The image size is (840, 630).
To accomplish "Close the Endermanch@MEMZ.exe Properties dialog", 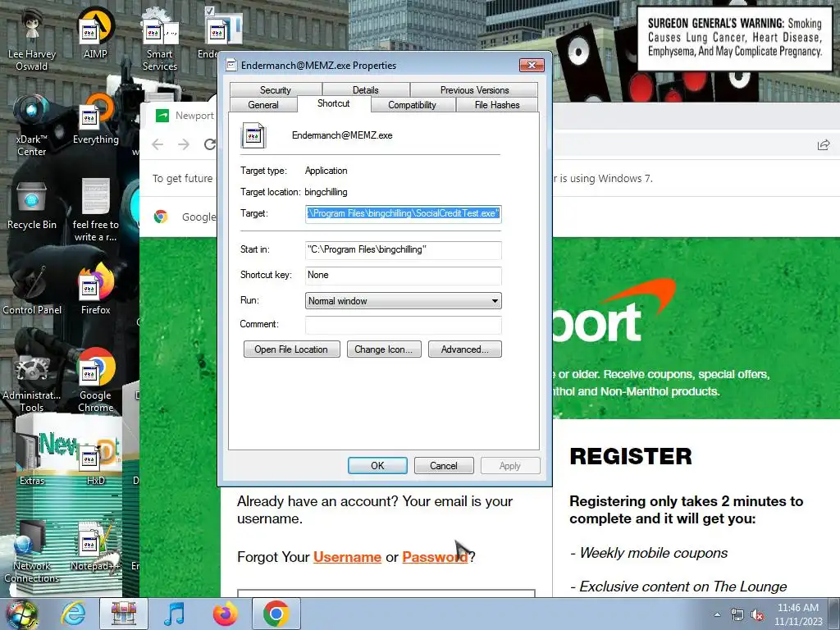I will pyautogui.click(x=532, y=66).
